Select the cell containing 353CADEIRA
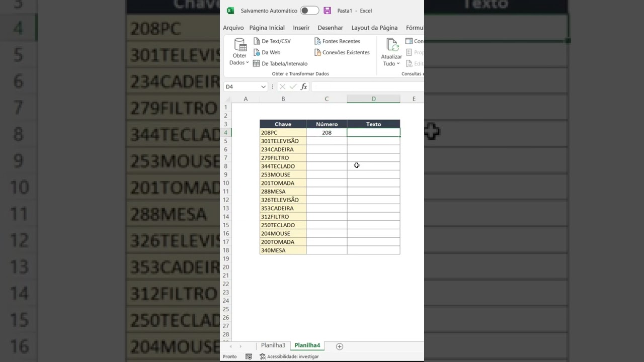Image resolution: width=644 pixels, height=362 pixels. [x=283, y=208]
